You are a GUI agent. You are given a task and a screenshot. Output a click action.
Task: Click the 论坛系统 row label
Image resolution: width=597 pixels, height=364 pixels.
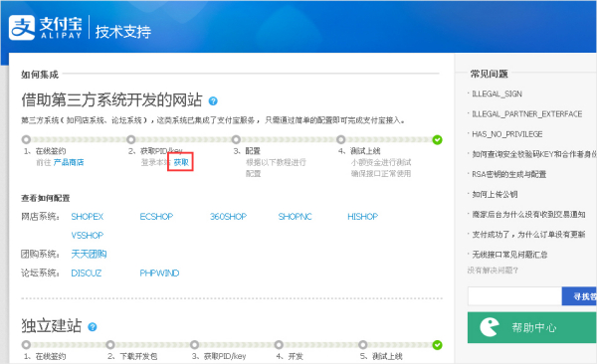tap(41, 273)
